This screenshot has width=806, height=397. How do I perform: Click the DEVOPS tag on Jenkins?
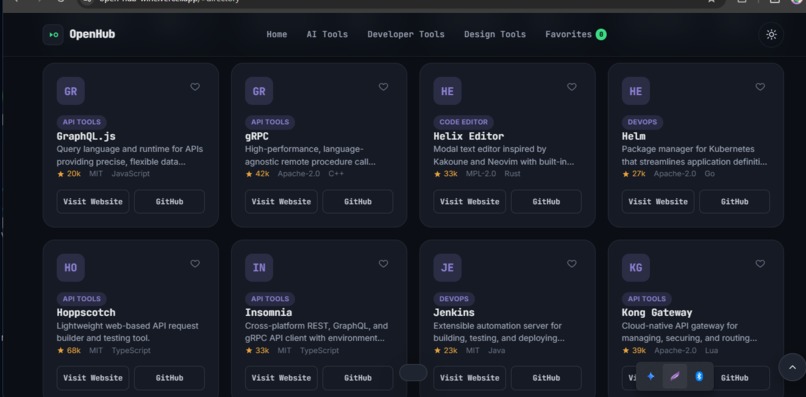pyautogui.click(x=454, y=299)
